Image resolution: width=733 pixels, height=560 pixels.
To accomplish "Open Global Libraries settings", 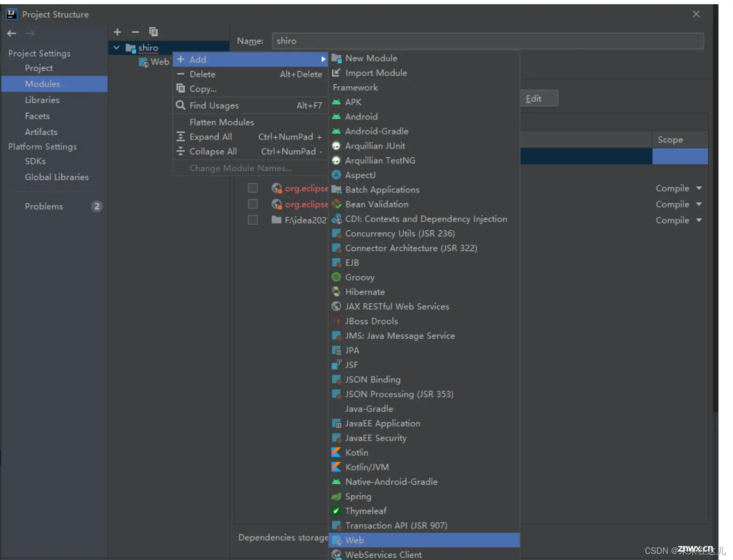I will [x=57, y=177].
